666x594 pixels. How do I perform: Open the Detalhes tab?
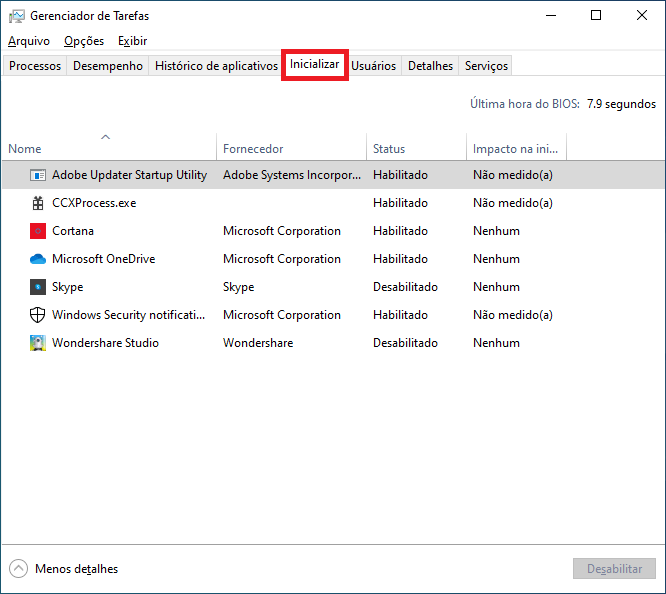(430, 66)
